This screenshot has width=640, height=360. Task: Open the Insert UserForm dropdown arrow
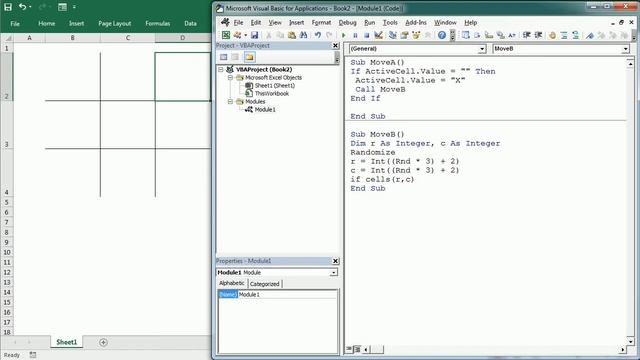pos(245,35)
